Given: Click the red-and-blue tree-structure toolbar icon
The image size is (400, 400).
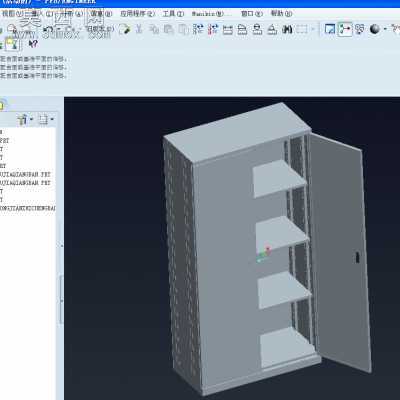Looking at the screenshot, I should click(x=213, y=29).
